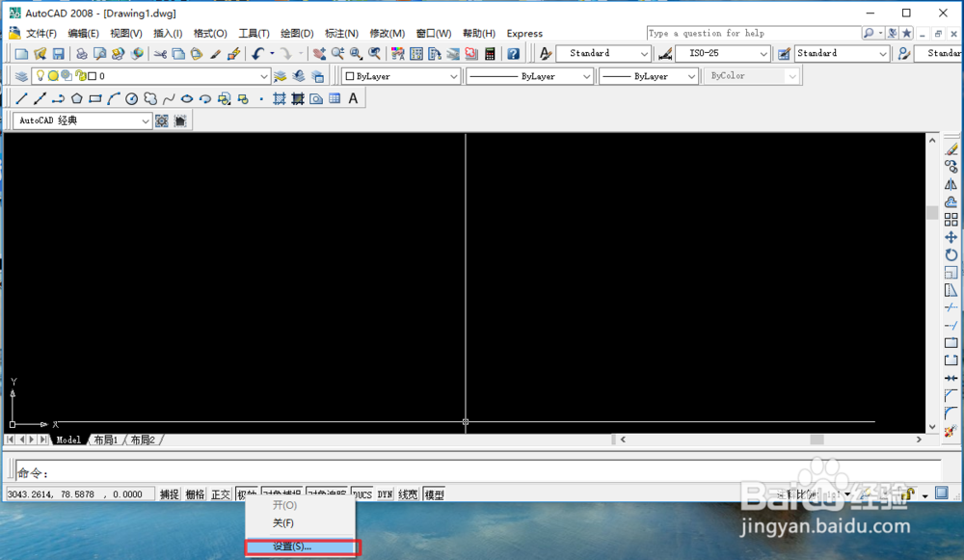Image resolution: width=964 pixels, height=560 pixels.
Task: Open the 文件(F) menu
Action: (x=41, y=33)
